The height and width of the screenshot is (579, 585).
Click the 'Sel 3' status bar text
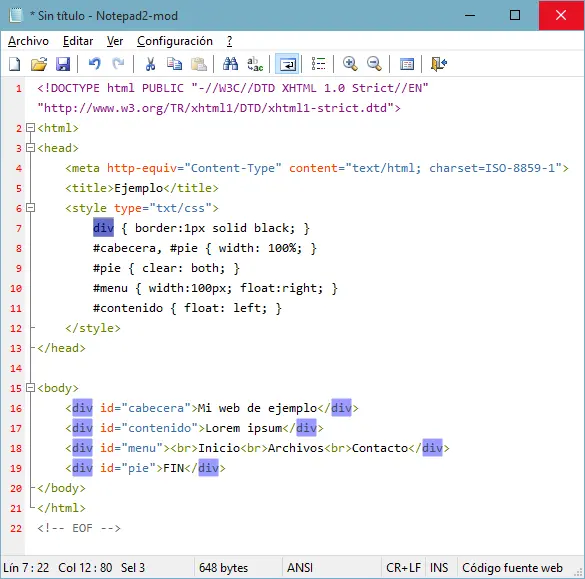[x=132, y=567]
